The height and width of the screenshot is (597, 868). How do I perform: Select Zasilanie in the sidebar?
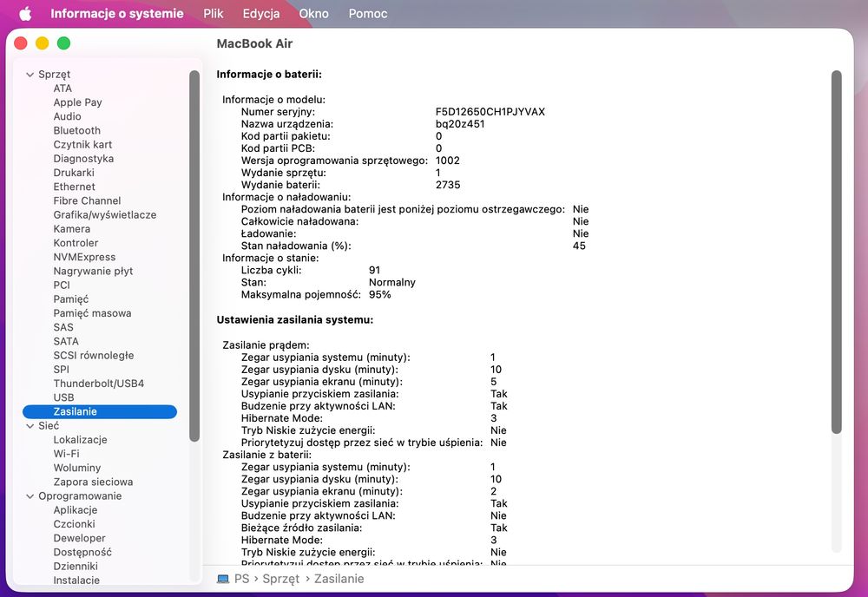pyautogui.click(x=100, y=411)
